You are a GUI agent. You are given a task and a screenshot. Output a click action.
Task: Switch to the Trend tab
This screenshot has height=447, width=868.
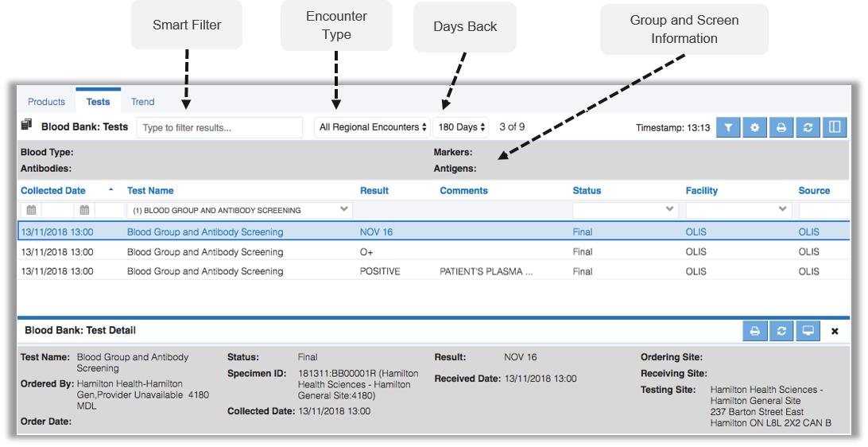point(143,102)
